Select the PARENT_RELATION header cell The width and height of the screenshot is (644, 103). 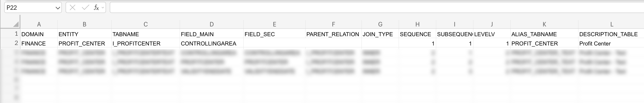tap(333, 34)
